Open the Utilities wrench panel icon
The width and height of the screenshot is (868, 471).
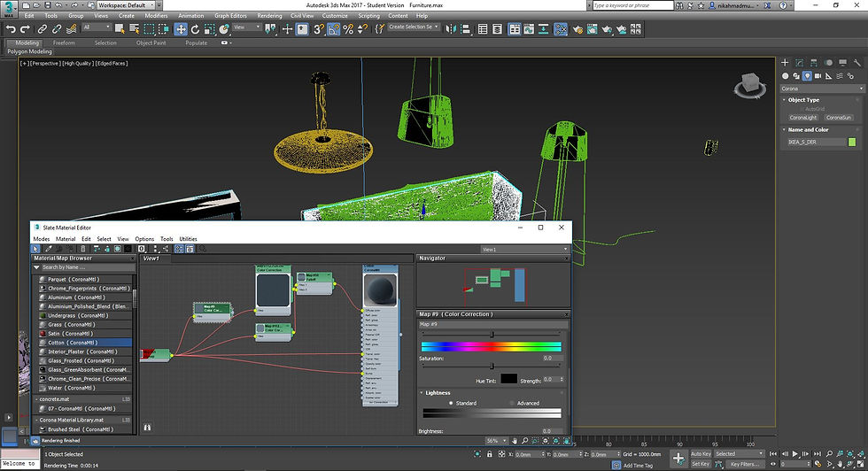[857, 63]
